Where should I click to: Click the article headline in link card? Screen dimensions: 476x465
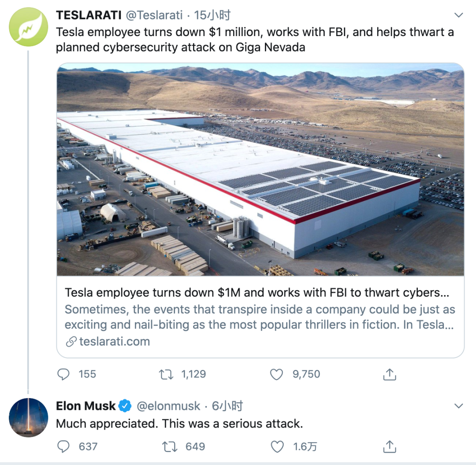point(253,293)
